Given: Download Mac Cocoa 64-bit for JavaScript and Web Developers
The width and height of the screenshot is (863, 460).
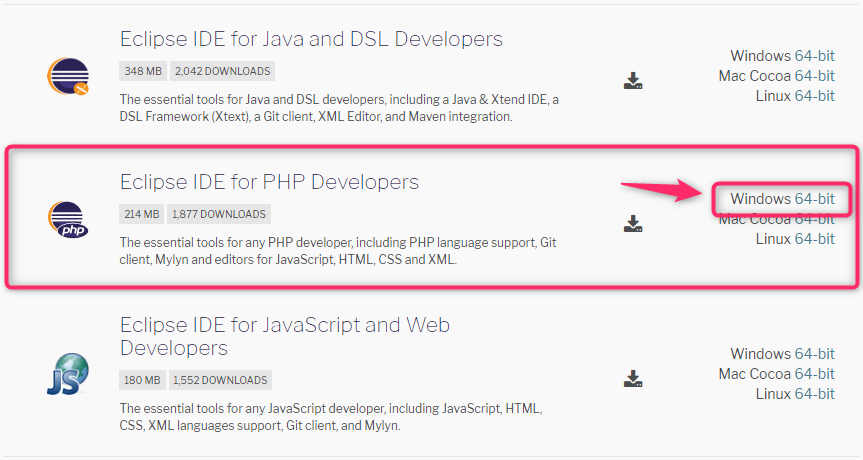Looking at the screenshot, I should click(815, 374).
